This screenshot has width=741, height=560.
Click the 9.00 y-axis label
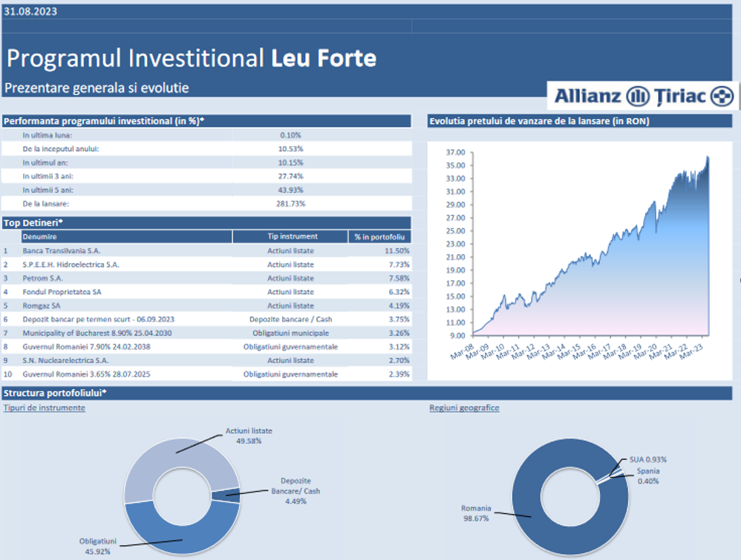coord(457,336)
